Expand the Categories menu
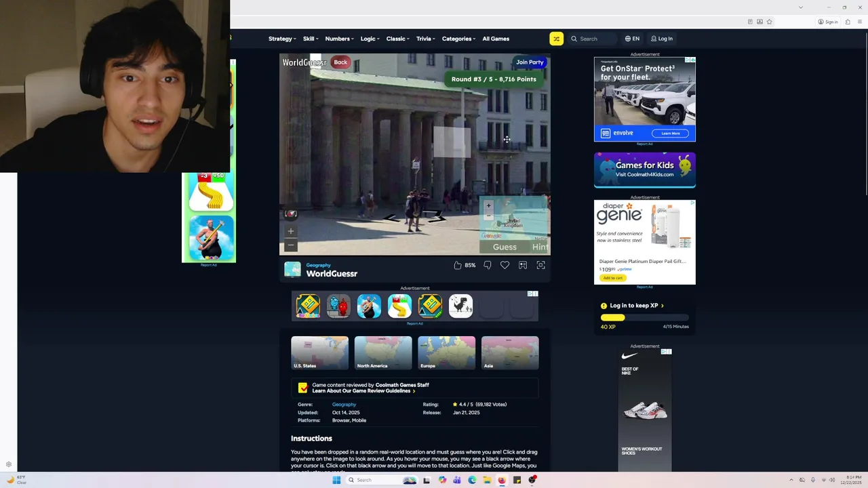 [459, 39]
